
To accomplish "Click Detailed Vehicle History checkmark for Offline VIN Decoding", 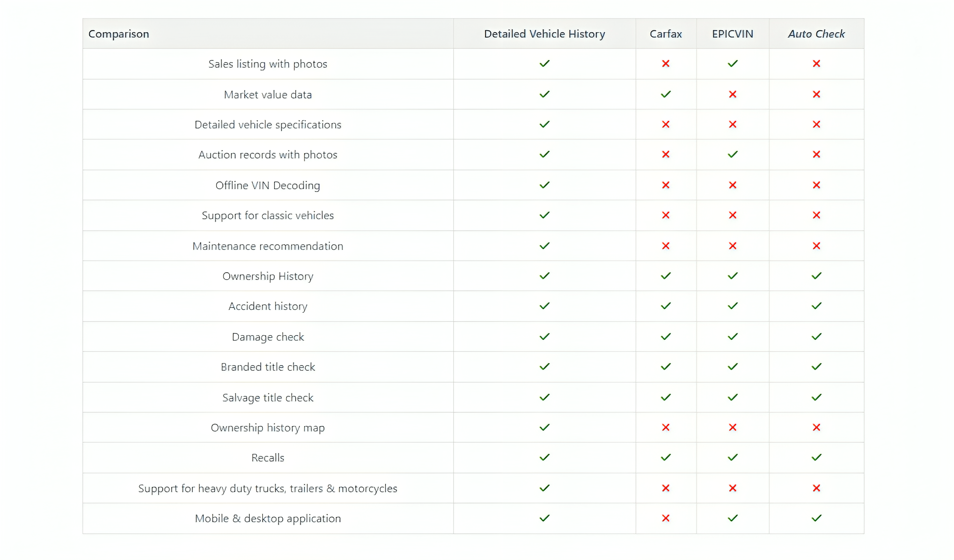I will coord(544,185).
